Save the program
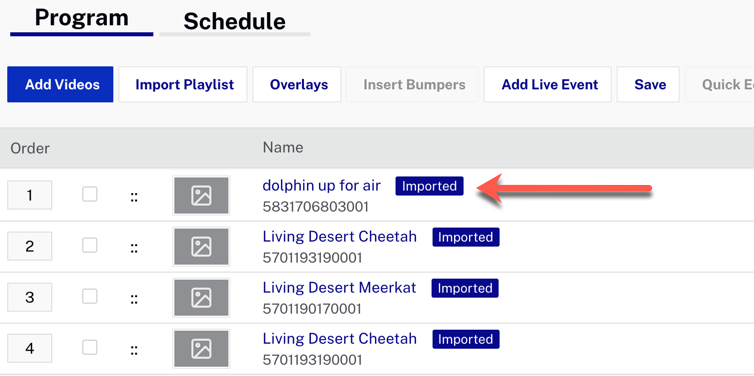Screen dimensions: 754x376 pyautogui.click(x=648, y=85)
